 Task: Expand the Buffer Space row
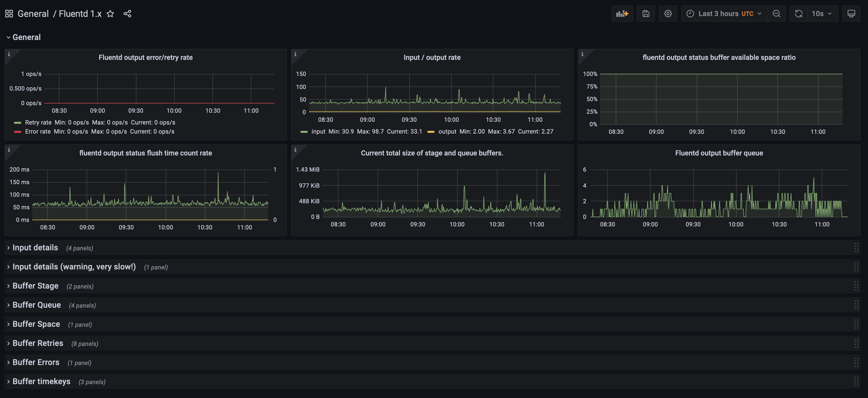point(33,324)
